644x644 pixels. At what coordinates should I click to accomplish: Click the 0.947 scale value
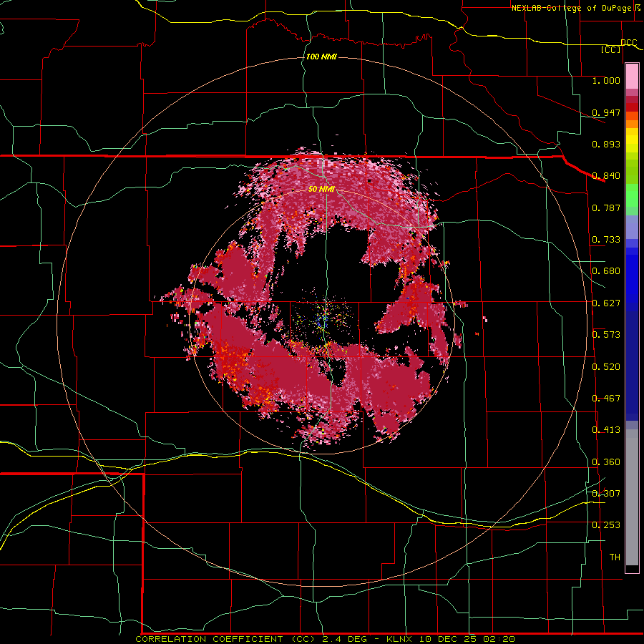pyautogui.click(x=606, y=112)
